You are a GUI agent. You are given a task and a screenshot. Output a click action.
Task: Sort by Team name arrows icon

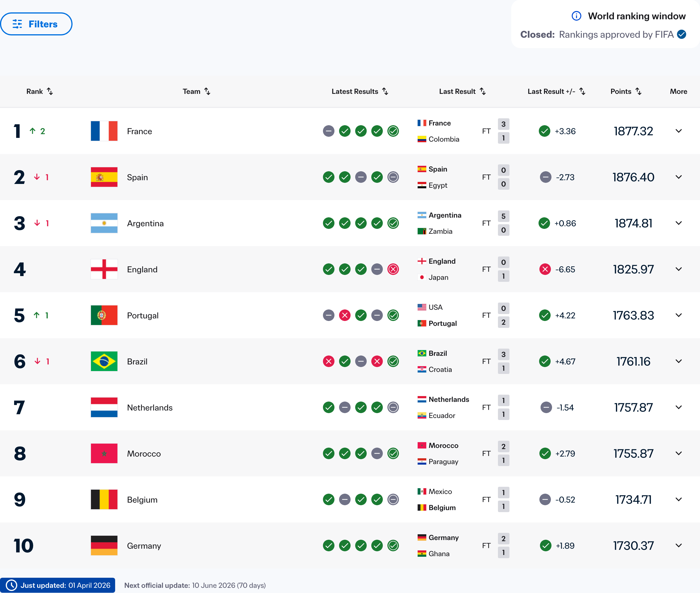pyautogui.click(x=207, y=92)
